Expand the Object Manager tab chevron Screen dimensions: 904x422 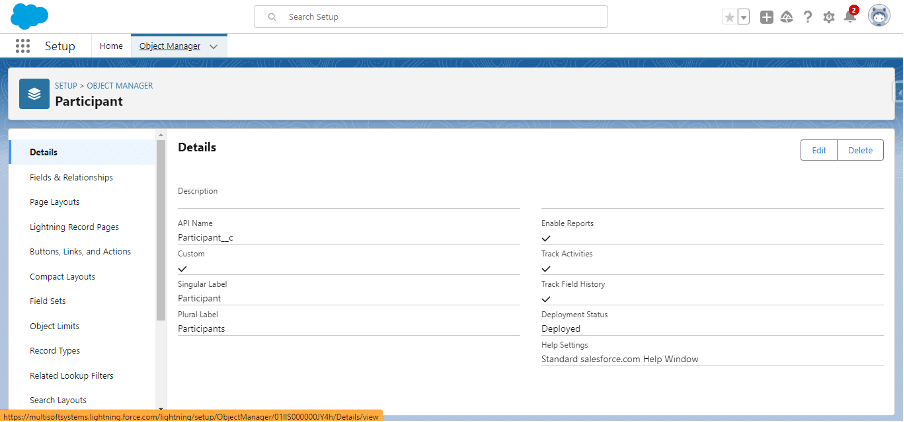click(x=213, y=47)
